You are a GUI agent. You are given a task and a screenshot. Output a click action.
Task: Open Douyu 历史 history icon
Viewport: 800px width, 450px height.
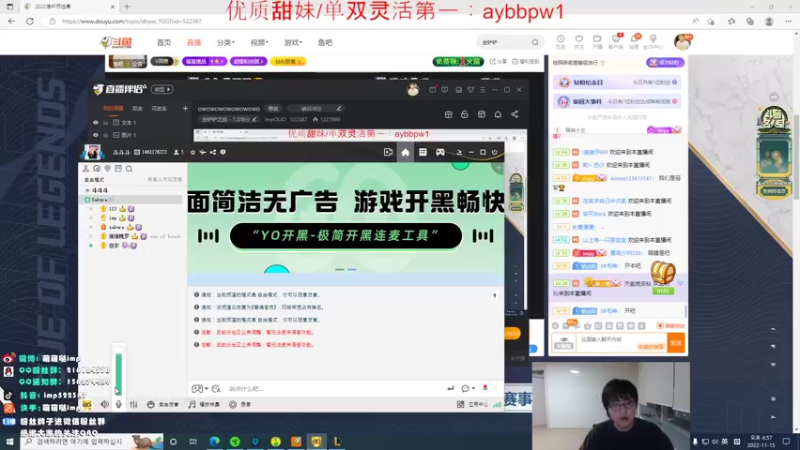(560, 42)
